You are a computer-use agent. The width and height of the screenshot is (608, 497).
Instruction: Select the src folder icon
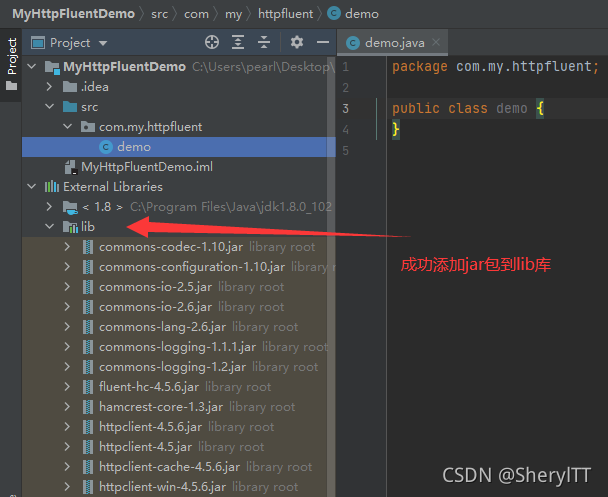[x=70, y=107]
